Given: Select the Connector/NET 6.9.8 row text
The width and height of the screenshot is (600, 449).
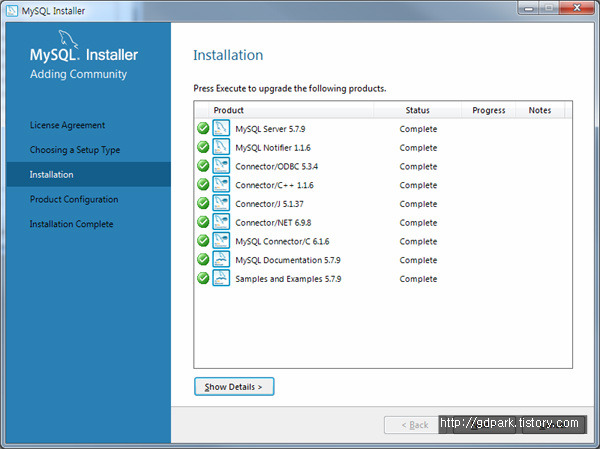Looking at the screenshot, I should tap(273, 223).
